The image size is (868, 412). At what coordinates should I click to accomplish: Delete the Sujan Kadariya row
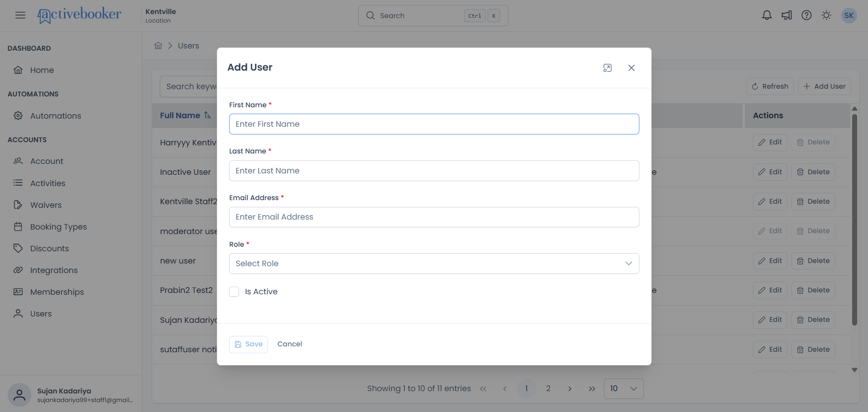[813, 320]
